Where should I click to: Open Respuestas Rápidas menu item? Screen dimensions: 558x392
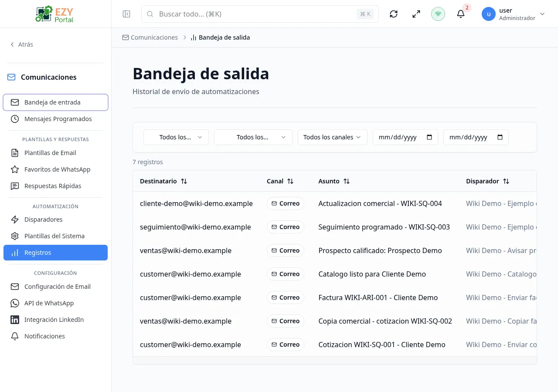coord(55,186)
